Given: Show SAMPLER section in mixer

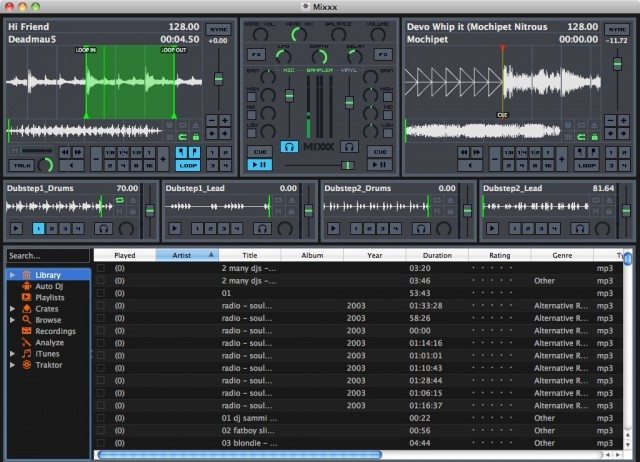Looking at the screenshot, I should pyautogui.click(x=320, y=70).
